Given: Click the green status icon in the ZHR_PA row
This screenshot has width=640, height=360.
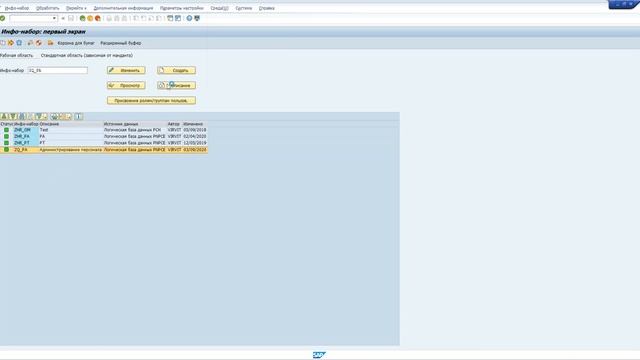Looking at the screenshot, I should 6,136.
